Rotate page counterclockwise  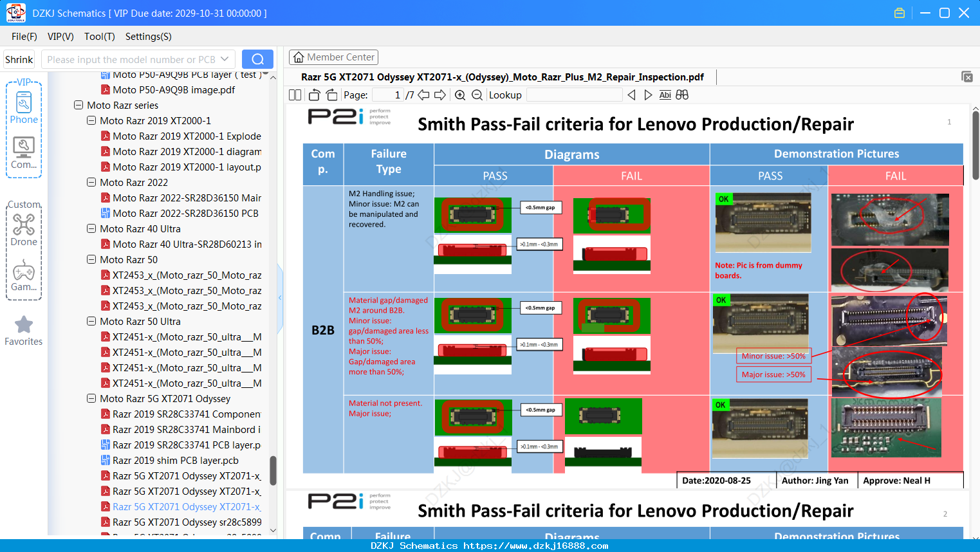coord(314,95)
